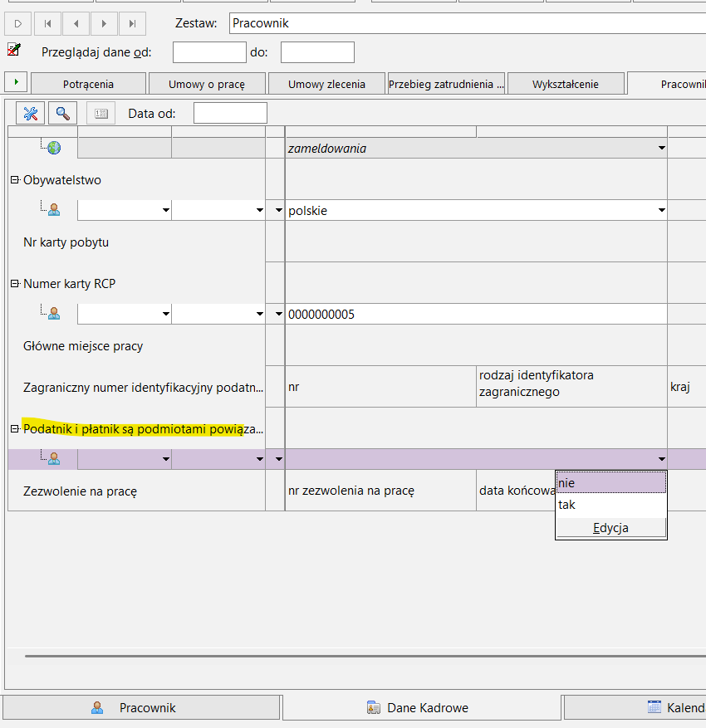706x728 pixels.
Task: Open the Wykształcenie tab
Action: click(x=565, y=84)
